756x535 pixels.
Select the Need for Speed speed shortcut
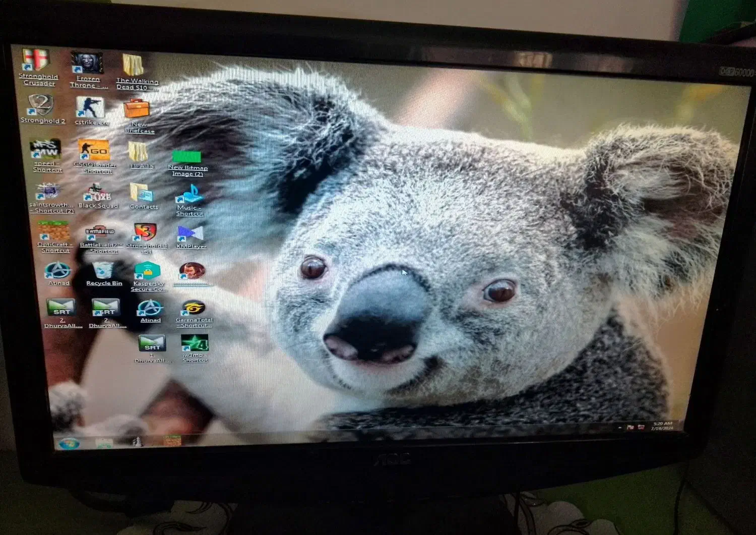tap(46, 150)
